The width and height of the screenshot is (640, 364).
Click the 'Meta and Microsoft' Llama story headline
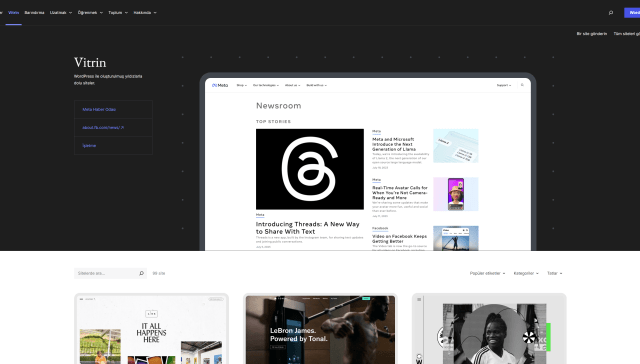[393, 144]
